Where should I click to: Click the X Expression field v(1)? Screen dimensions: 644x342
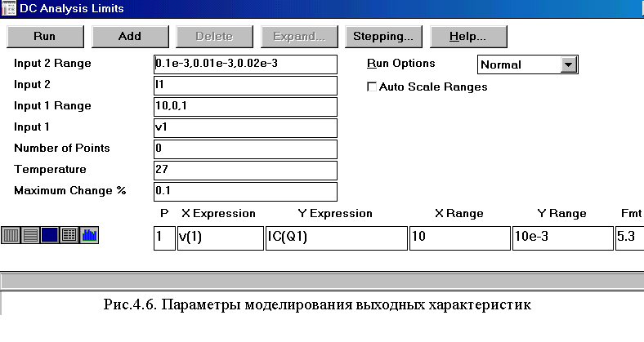[x=220, y=238]
